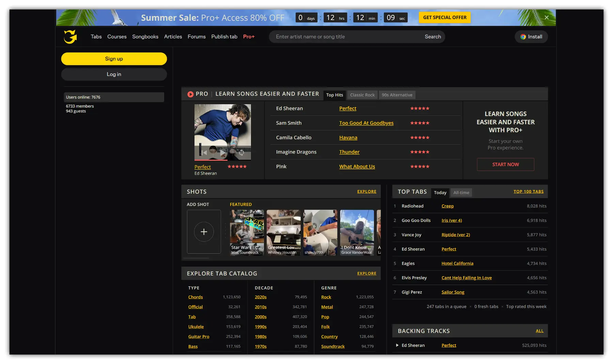The width and height of the screenshot is (613, 364).
Task: Click Ed Sheeran Perfect video thumbnail
Action: 223,132
